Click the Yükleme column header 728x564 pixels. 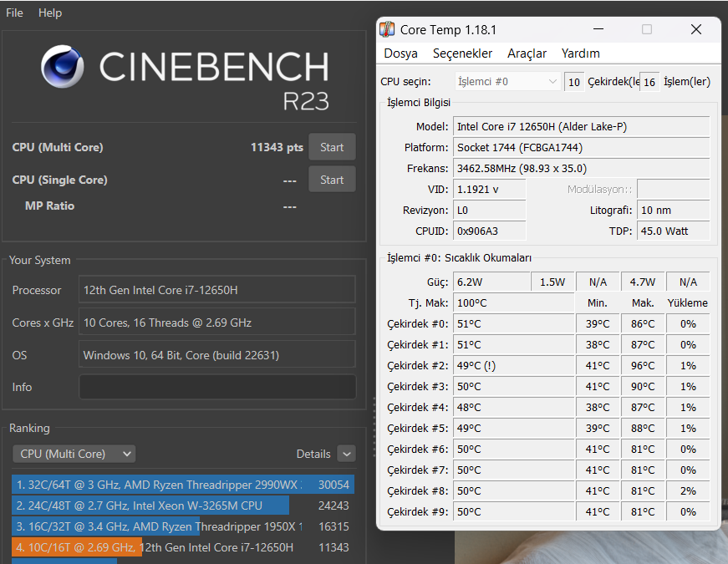[x=688, y=302]
